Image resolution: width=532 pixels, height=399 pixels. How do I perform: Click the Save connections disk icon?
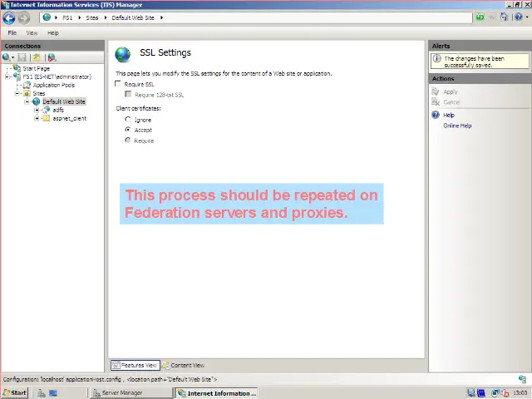coord(22,57)
